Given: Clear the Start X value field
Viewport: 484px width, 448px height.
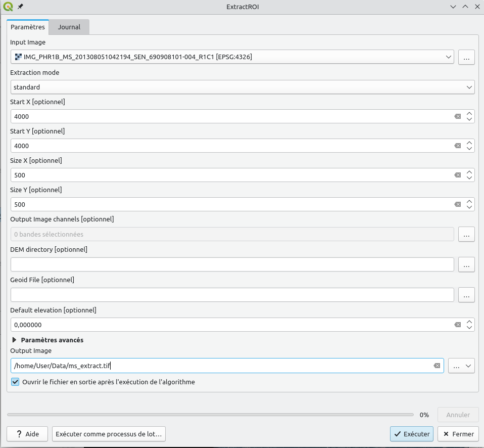Looking at the screenshot, I should coord(457,116).
